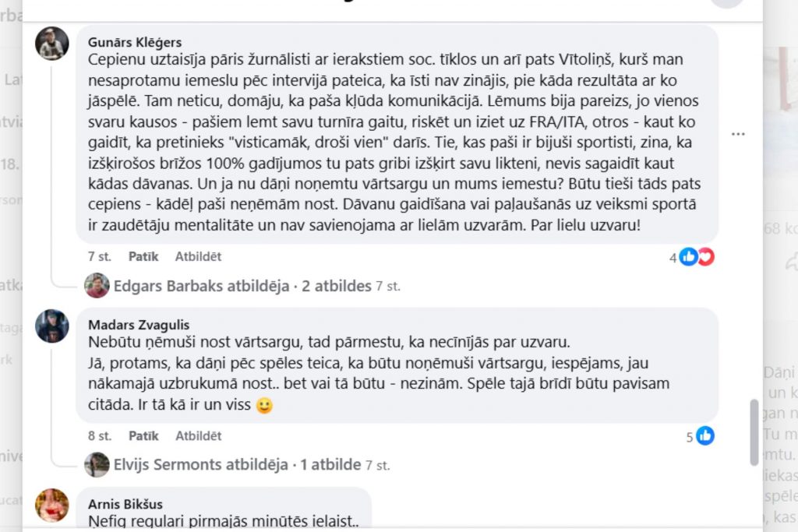Open Gunārs Klēģers name link
The image size is (798, 532).
coord(135,43)
